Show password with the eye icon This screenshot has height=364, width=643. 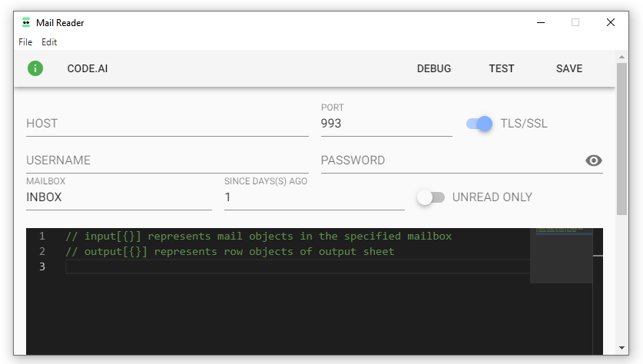593,160
